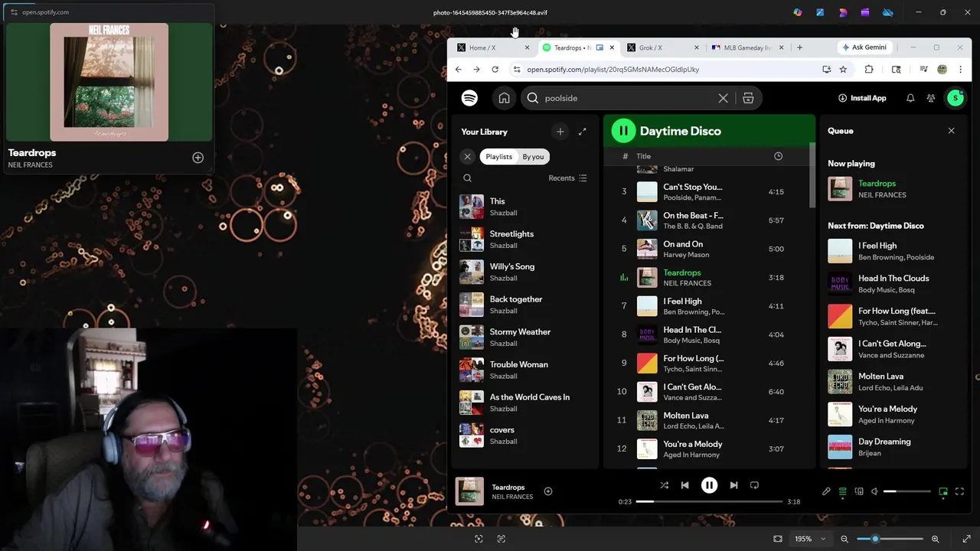The image size is (980, 551).
Task: Clear the poolside search text
Action: (x=723, y=98)
